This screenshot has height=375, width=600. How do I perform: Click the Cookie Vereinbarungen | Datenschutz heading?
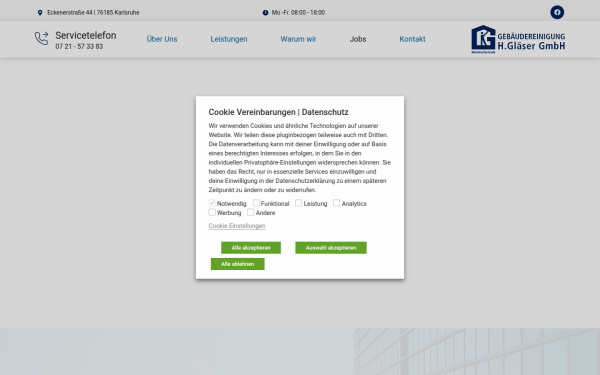(278, 112)
